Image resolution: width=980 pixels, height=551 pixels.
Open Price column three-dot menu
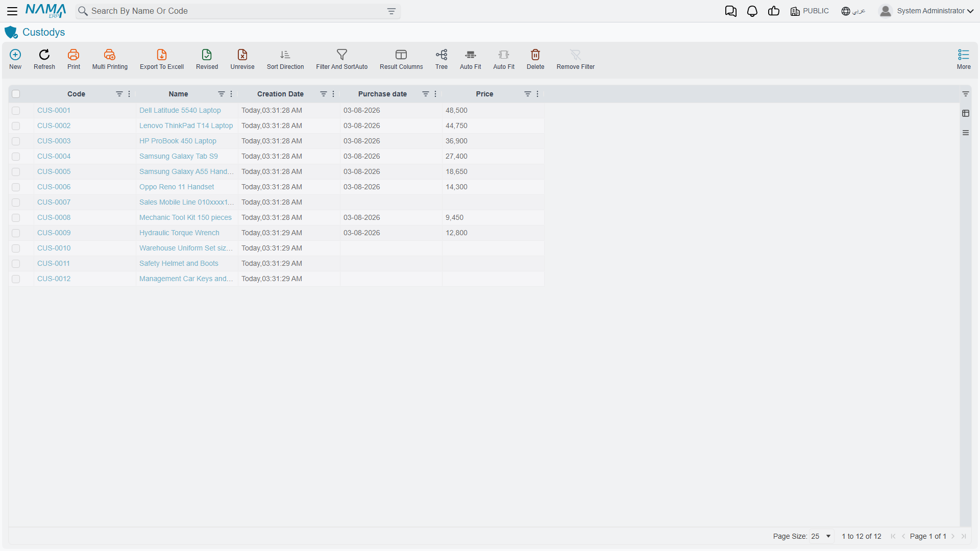[x=537, y=94]
